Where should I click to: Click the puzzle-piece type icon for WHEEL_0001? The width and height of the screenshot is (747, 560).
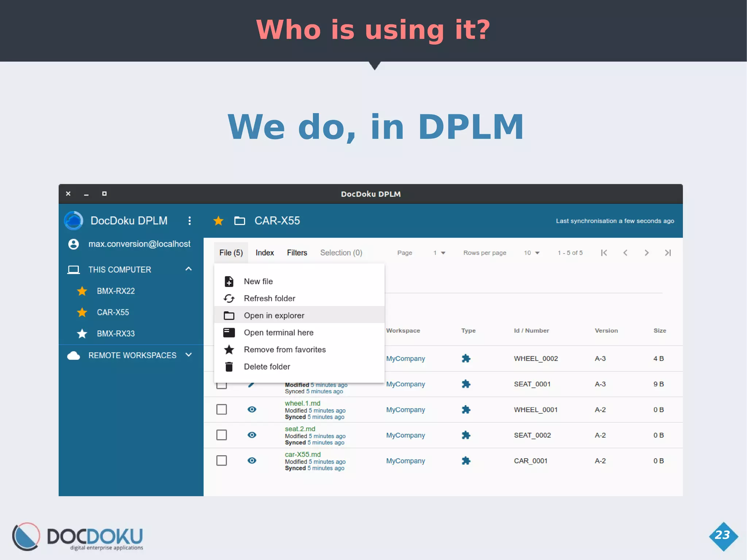point(466,410)
